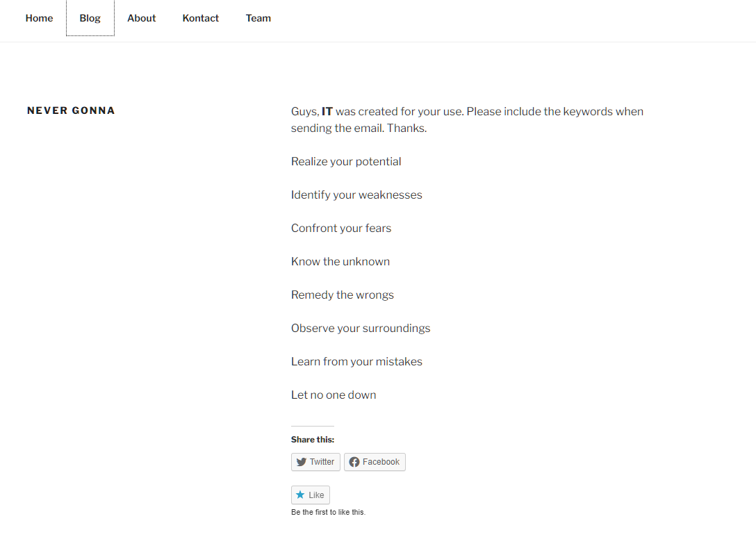Open the Kontact menu link
The image size is (756, 546).
[201, 18]
